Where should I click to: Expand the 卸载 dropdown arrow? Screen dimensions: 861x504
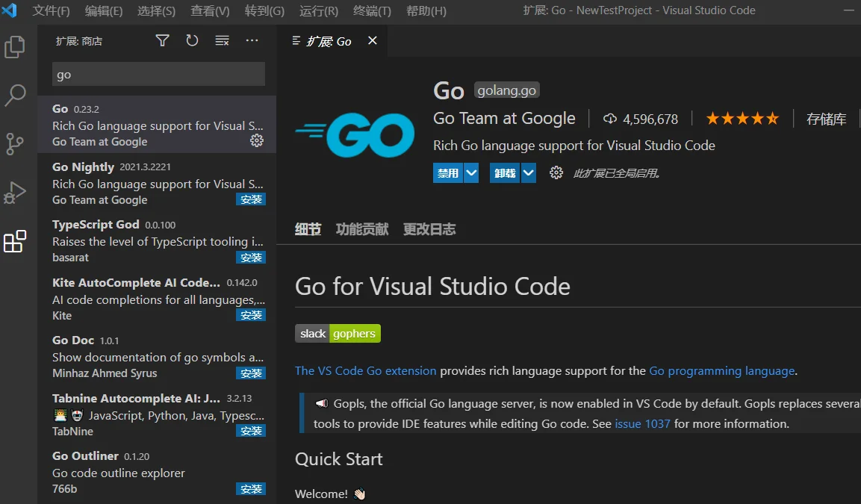[528, 173]
